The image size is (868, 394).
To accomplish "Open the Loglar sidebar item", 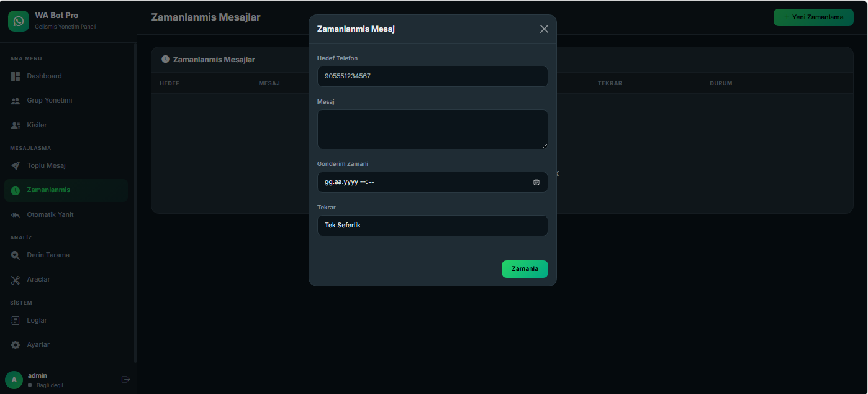I will click(37, 320).
